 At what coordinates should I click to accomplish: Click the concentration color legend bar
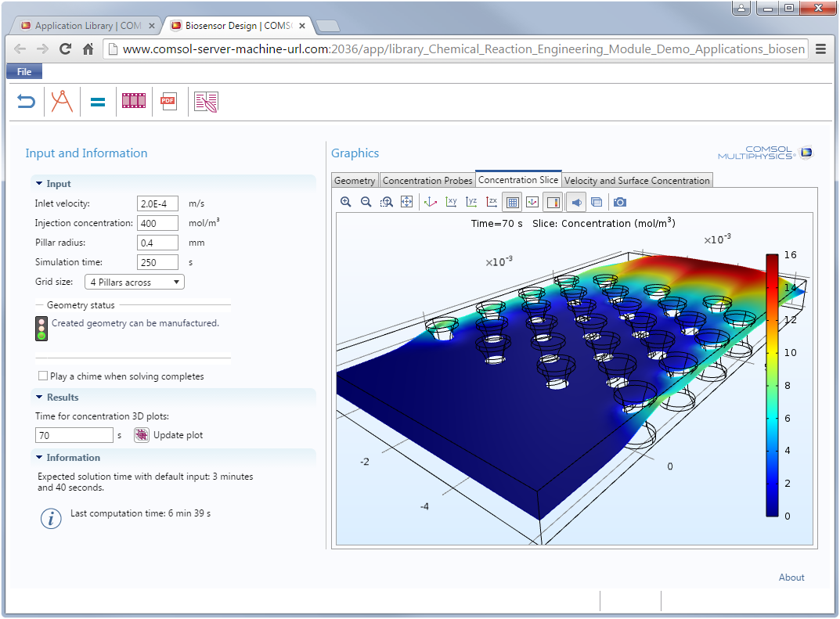(x=772, y=385)
